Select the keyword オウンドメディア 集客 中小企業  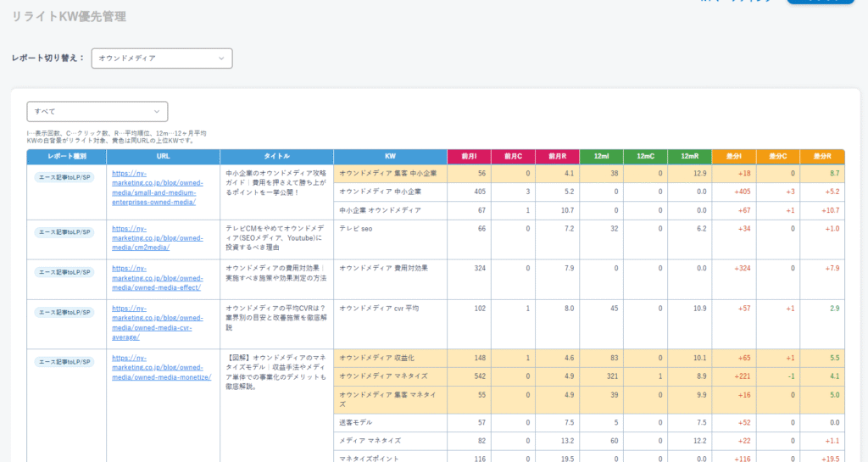388,173
